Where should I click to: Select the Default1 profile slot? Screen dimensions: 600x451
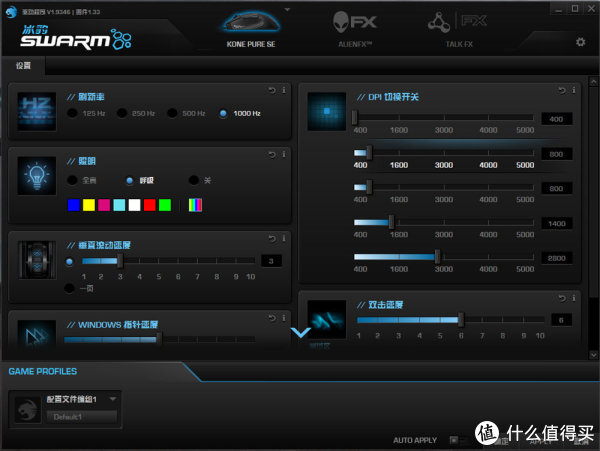click(82, 417)
